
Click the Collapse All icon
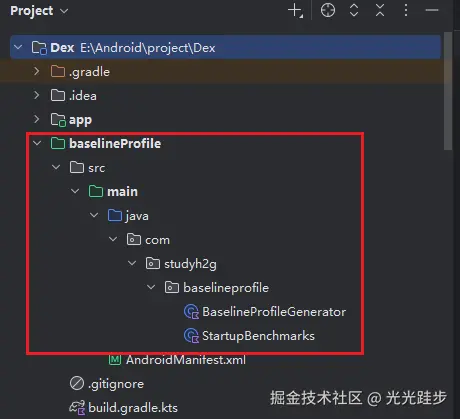[380, 10]
